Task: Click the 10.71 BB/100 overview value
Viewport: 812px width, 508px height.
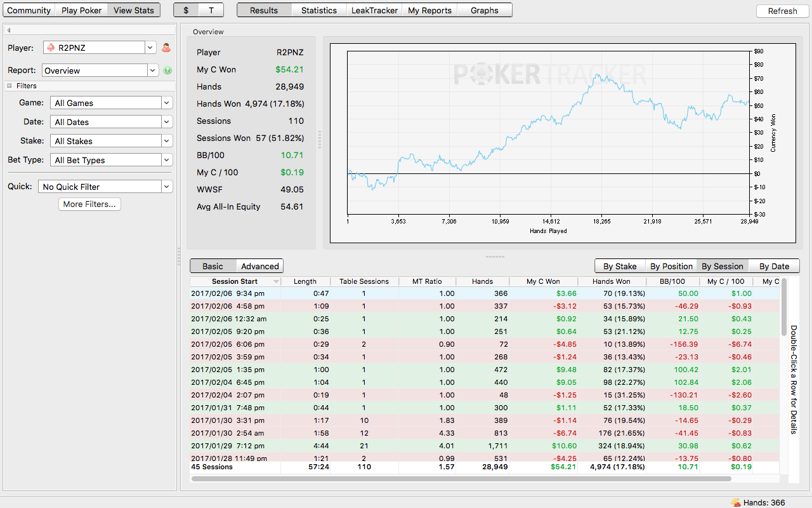Action: [292, 155]
